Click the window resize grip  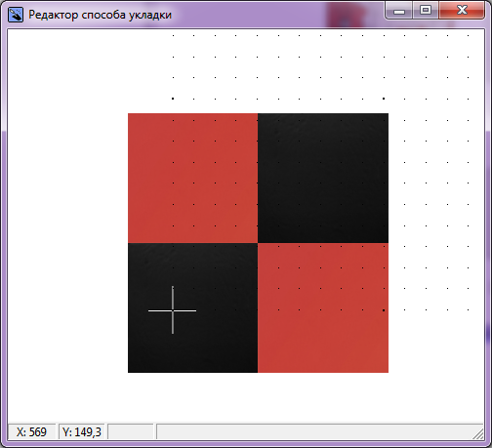(x=478, y=434)
